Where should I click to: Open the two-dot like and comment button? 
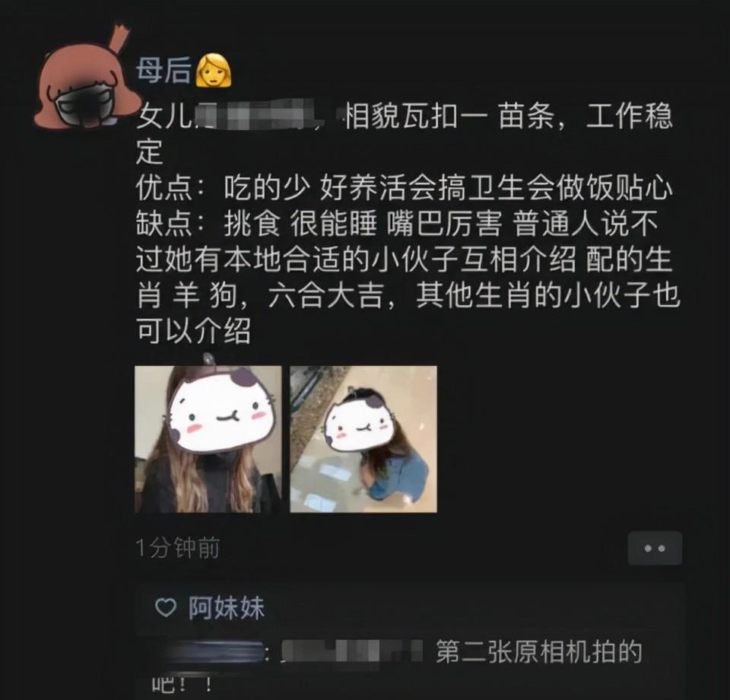655,548
